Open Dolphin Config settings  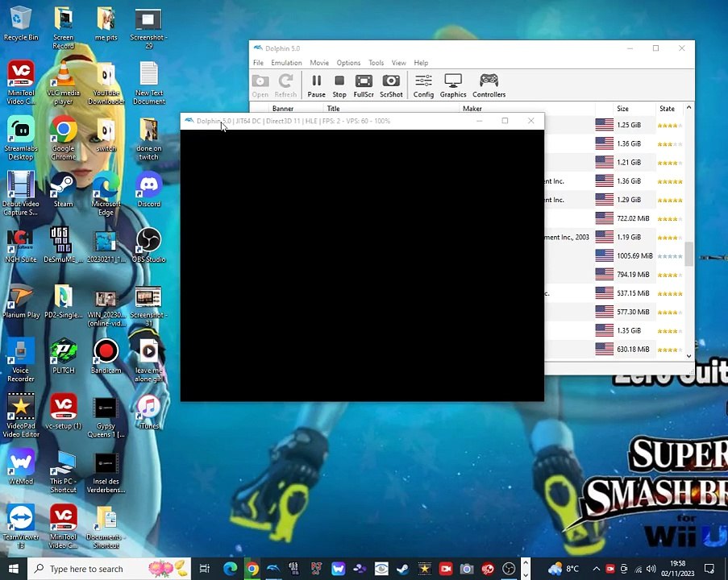[x=423, y=86]
